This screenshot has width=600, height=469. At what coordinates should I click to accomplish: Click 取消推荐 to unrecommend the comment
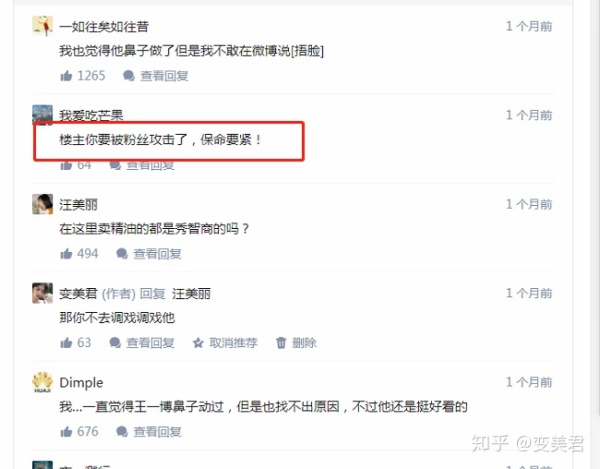(233, 343)
